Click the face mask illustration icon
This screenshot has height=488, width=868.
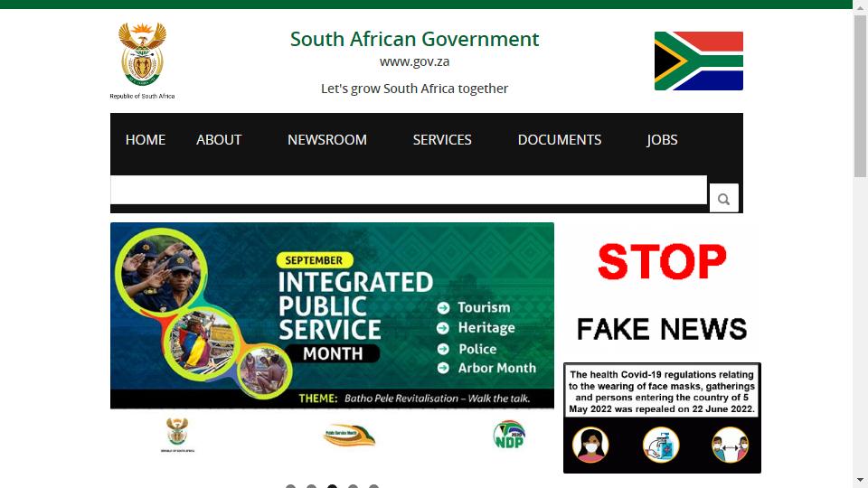coord(590,445)
